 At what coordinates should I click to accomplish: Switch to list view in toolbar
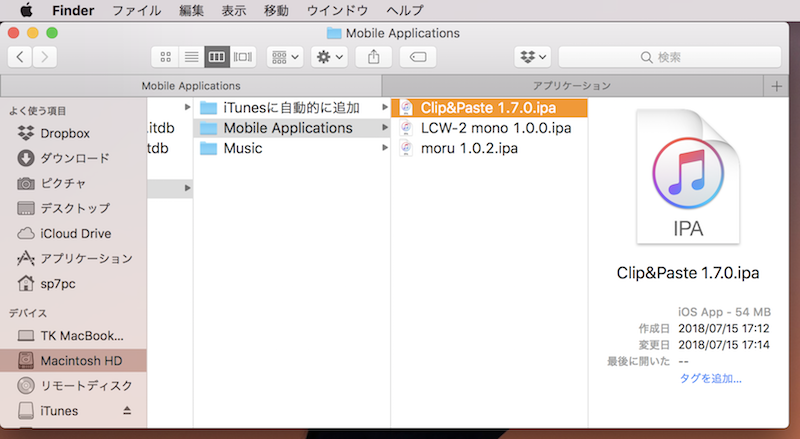(x=191, y=57)
